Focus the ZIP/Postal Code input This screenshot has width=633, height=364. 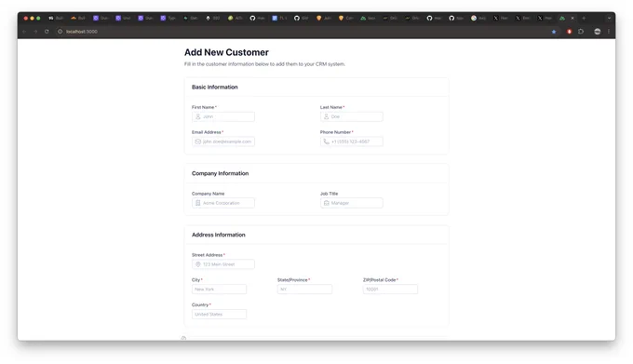[390, 290]
